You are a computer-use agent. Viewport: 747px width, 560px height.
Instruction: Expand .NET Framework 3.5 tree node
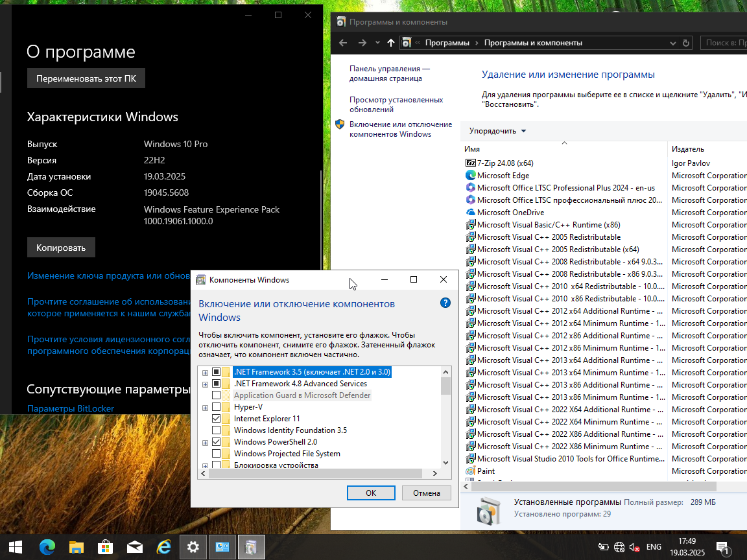point(206,373)
